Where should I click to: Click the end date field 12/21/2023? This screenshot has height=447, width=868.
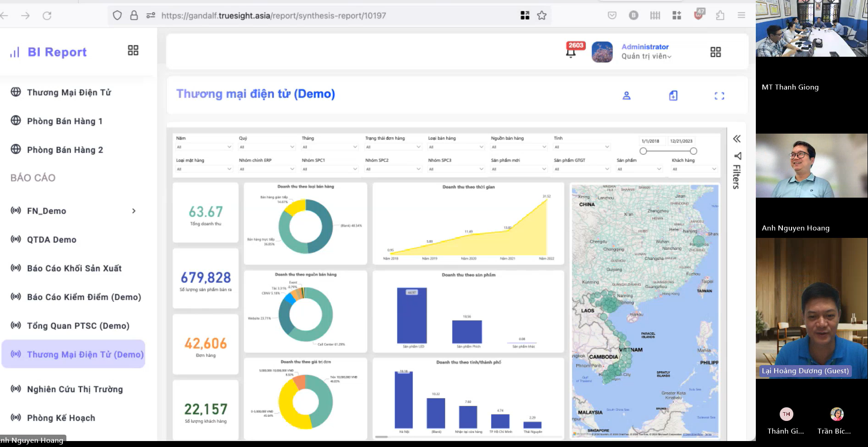click(681, 141)
